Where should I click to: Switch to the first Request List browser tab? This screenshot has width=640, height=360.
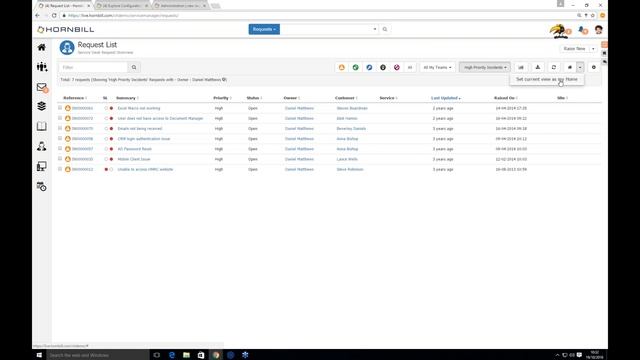pyautogui.click(x=64, y=6)
